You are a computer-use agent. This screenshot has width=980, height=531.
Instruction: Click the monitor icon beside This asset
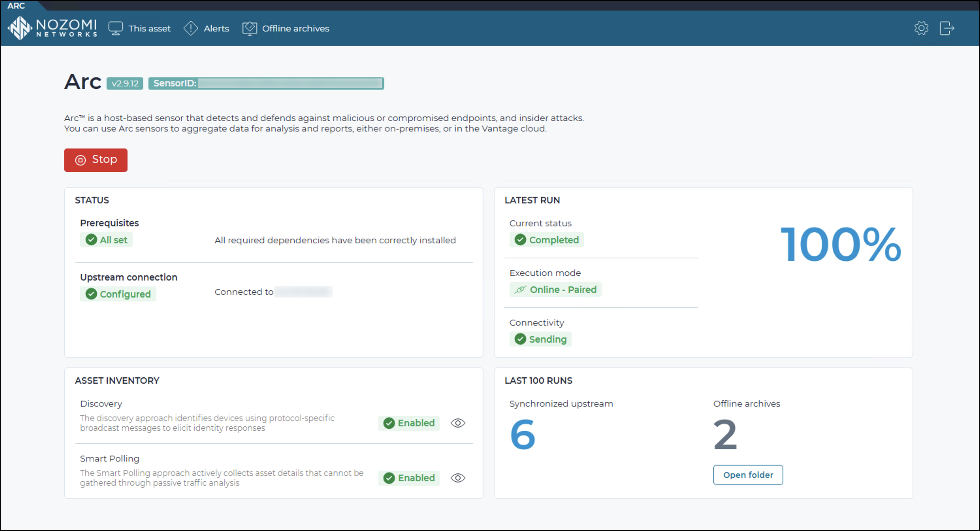pyautogui.click(x=116, y=28)
